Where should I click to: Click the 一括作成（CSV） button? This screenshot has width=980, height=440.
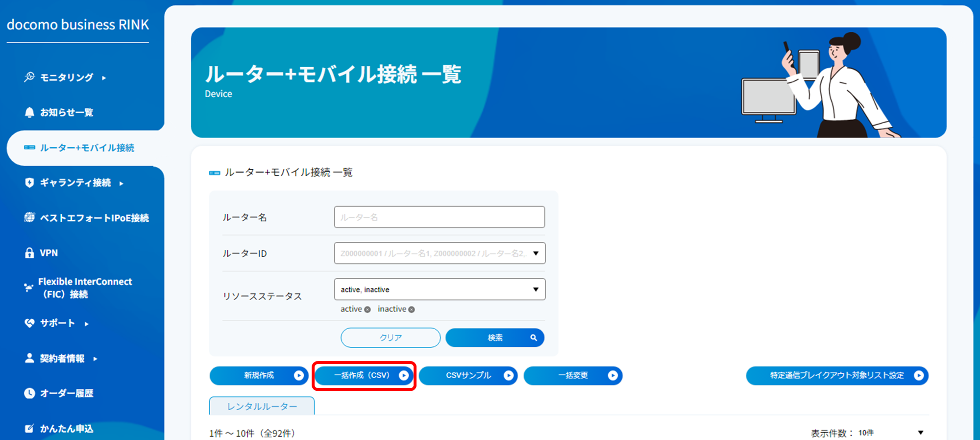click(x=364, y=375)
